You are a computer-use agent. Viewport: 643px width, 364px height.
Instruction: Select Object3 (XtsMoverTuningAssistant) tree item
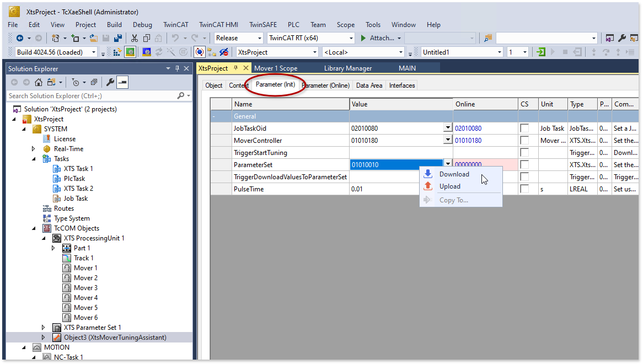[115, 338]
